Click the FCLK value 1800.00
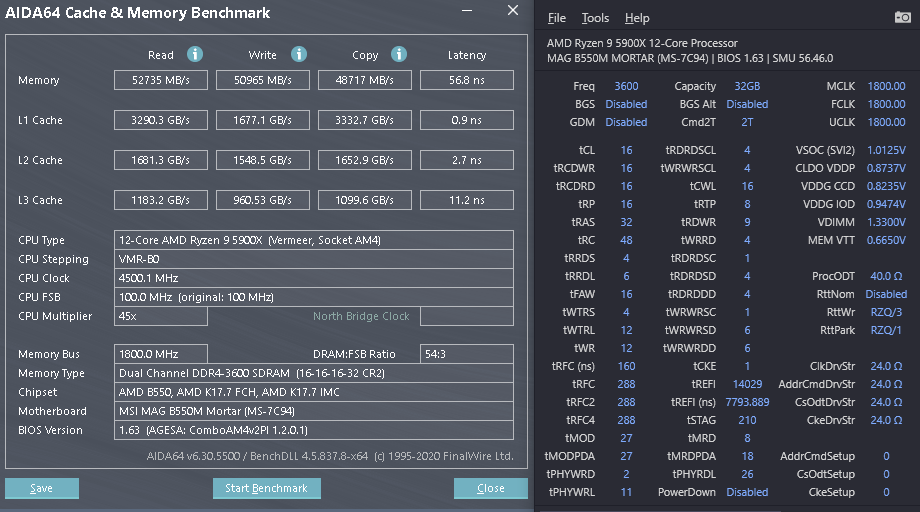 (x=886, y=104)
